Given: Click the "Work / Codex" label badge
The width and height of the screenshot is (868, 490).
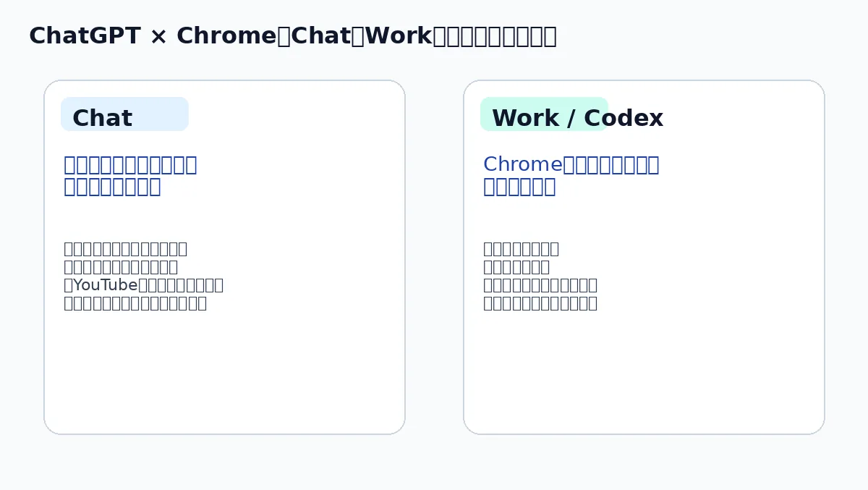Looking at the screenshot, I should [544, 114].
